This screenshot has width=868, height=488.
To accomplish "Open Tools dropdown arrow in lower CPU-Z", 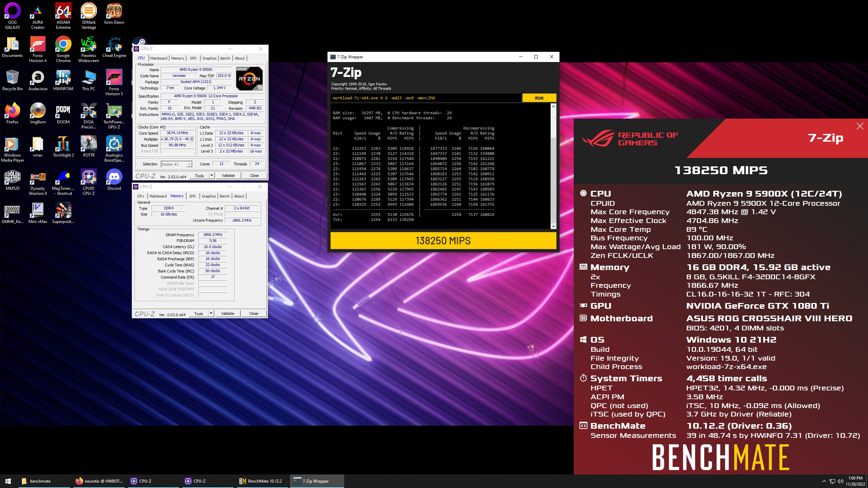I will (211, 313).
